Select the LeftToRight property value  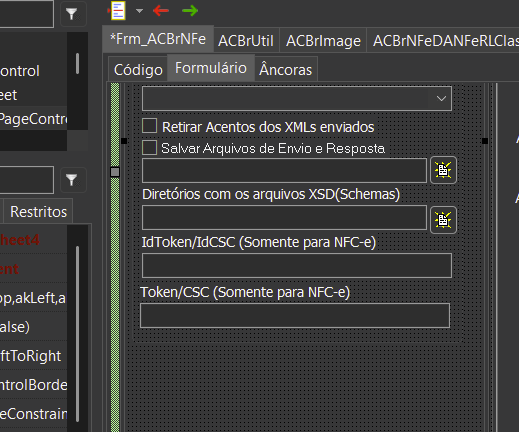(33, 356)
